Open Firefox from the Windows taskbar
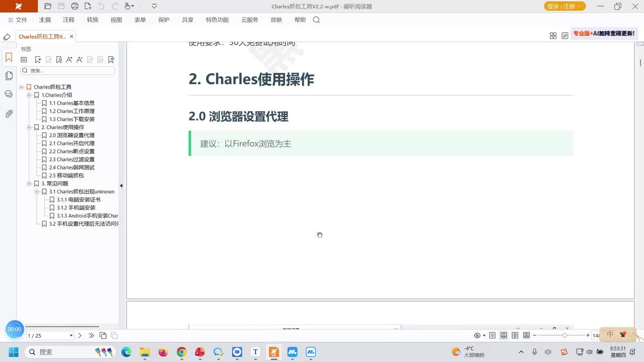This screenshot has width=644, height=362. 163,352
